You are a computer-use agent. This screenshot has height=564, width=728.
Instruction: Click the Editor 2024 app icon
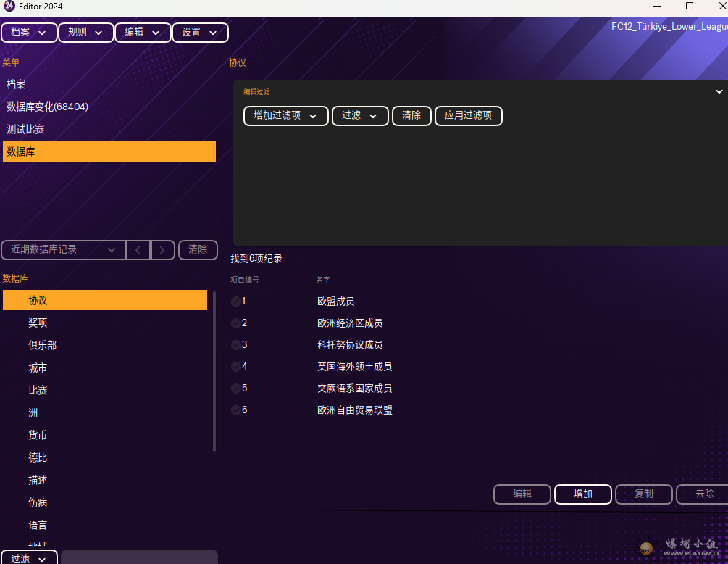tap(9, 7)
